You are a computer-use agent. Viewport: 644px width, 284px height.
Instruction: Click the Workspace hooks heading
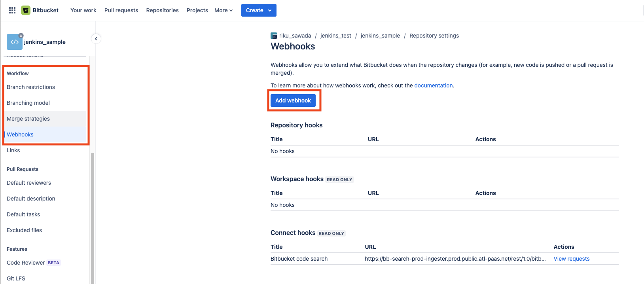pyautogui.click(x=297, y=179)
